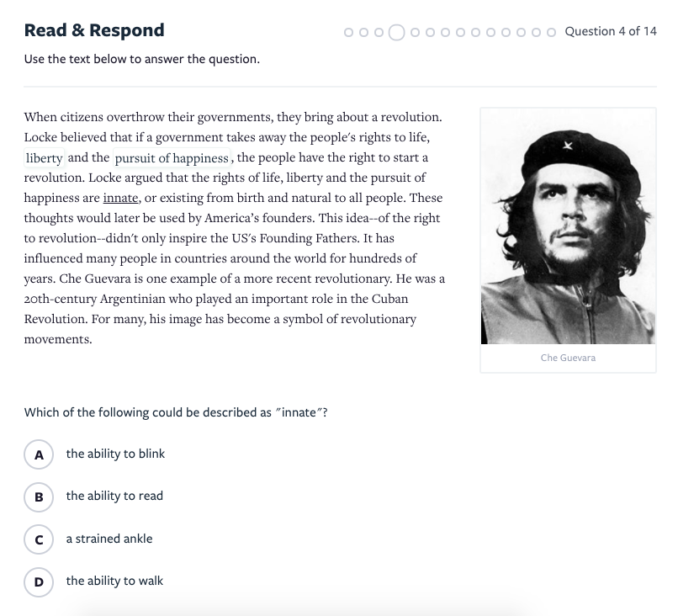The image size is (678, 616).
Task: Pick answer C, a strained ankle
Action: (39, 539)
